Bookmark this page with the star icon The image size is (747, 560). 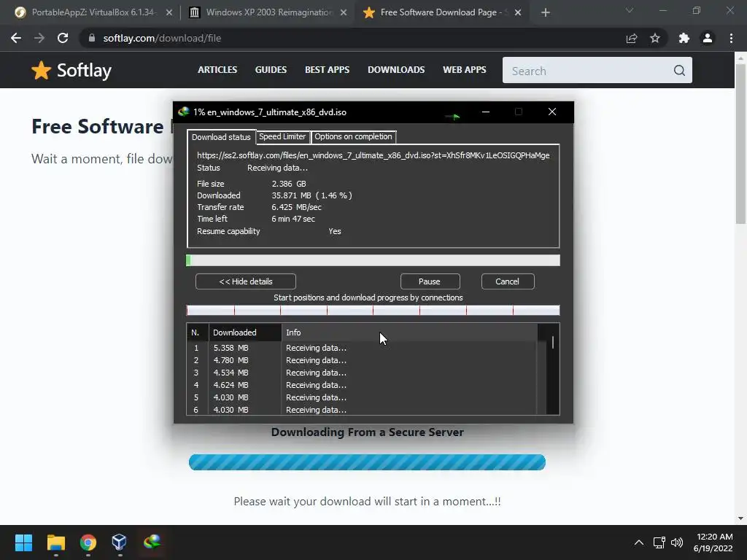(655, 38)
